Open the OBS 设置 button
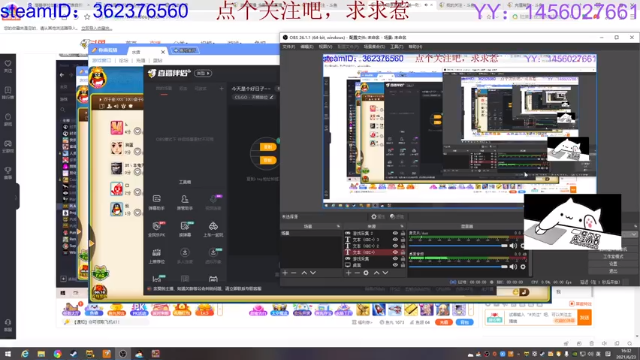 613,264
